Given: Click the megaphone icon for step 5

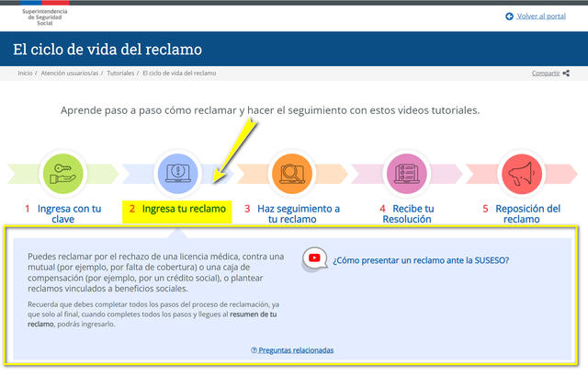Looking at the screenshot, I should point(520,172).
